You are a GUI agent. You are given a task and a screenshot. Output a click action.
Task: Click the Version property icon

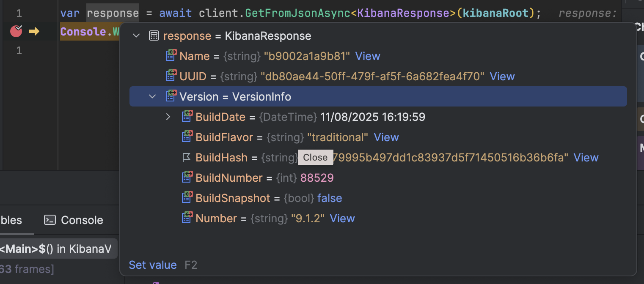point(171,96)
